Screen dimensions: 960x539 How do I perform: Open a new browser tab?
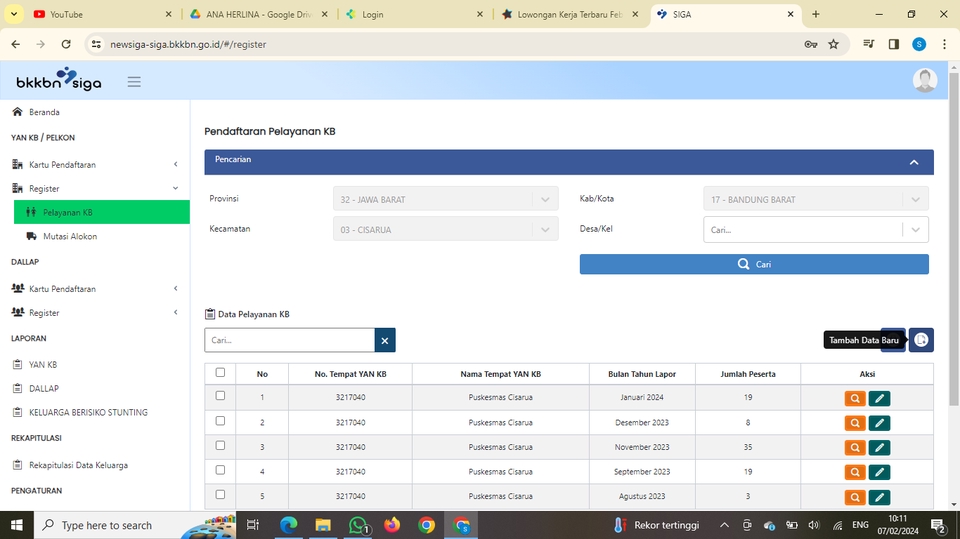[816, 14]
